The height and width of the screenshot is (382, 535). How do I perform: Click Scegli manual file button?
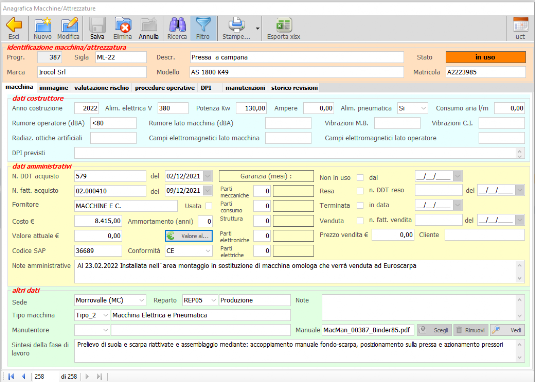(434, 330)
